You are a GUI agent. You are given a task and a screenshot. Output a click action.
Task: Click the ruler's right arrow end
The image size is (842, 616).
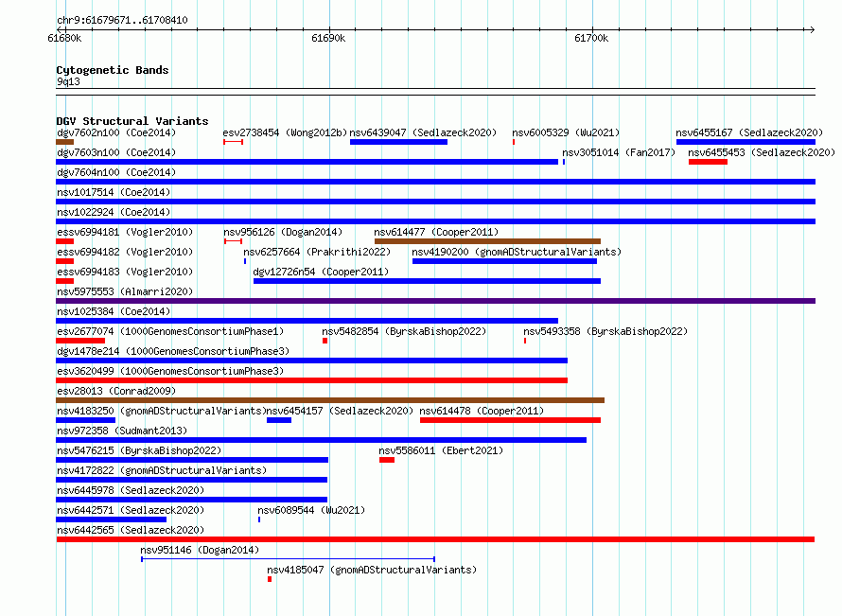812,29
